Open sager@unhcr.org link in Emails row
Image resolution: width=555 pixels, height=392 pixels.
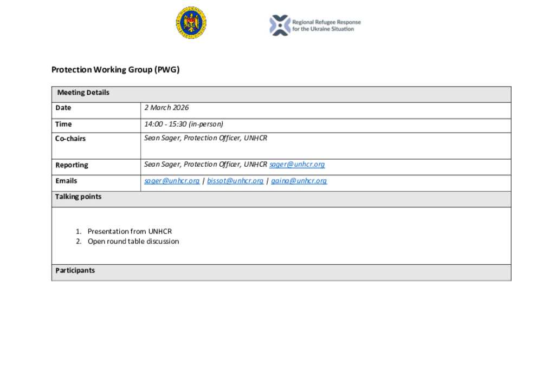pyautogui.click(x=172, y=181)
